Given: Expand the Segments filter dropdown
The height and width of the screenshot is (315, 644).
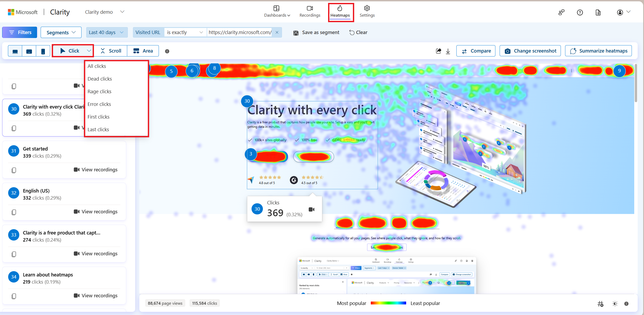Looking at the screenshot, I should [60, 32].
